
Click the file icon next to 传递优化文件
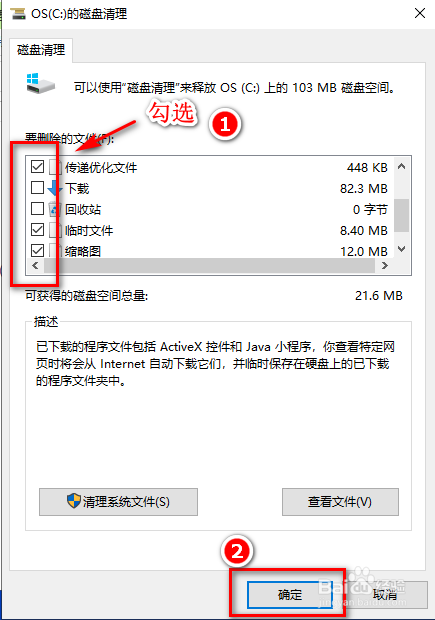point(55,167)
